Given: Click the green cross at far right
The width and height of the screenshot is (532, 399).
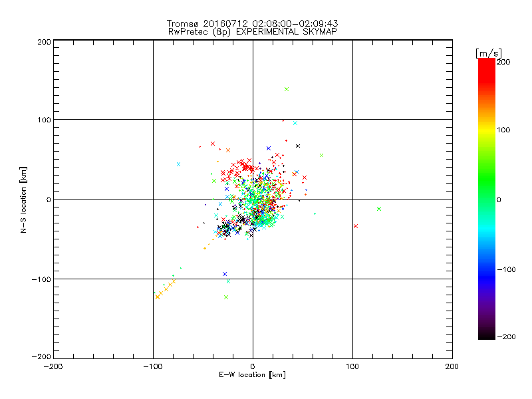Looking at the screenshot, I should [379, 209].
